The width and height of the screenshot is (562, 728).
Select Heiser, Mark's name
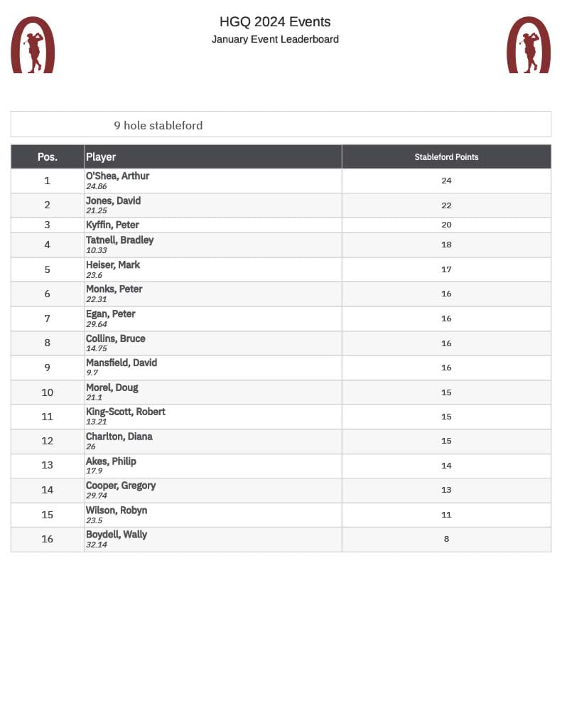pos(113,264)
